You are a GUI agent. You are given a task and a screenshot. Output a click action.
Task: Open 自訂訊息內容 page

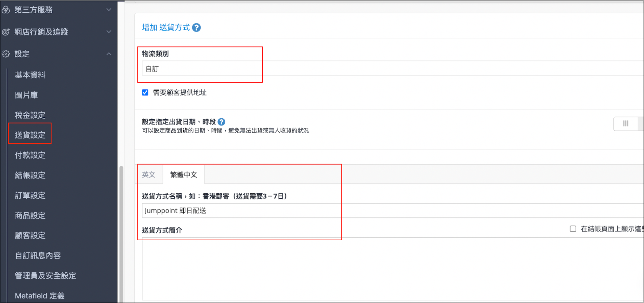point(38,255)
